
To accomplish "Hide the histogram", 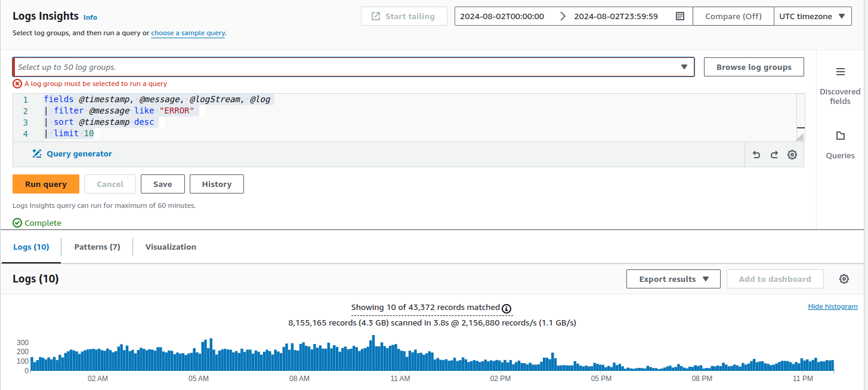I will pyautogui.click(x=833, y=306).
